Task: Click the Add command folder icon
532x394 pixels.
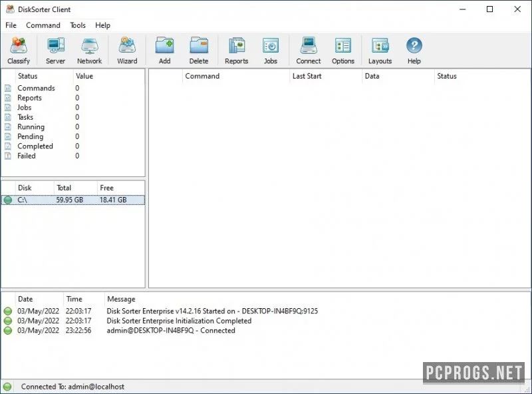Action: click(164, 45)
